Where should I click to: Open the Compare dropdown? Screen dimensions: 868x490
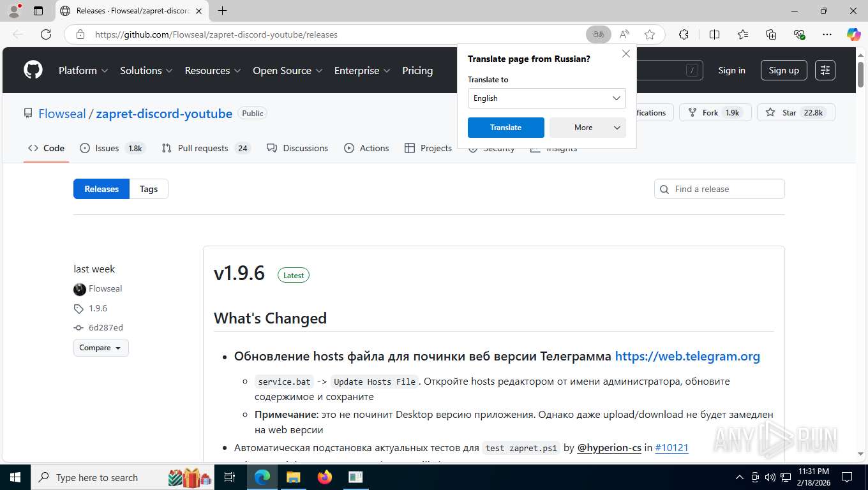pos(101,348)
